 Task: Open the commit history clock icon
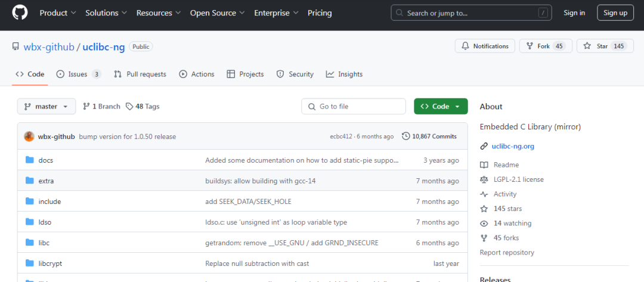coord(406,137)
